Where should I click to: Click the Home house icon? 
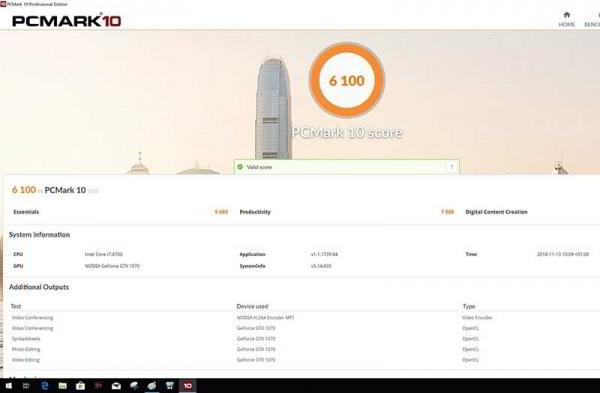click(567, 15)
